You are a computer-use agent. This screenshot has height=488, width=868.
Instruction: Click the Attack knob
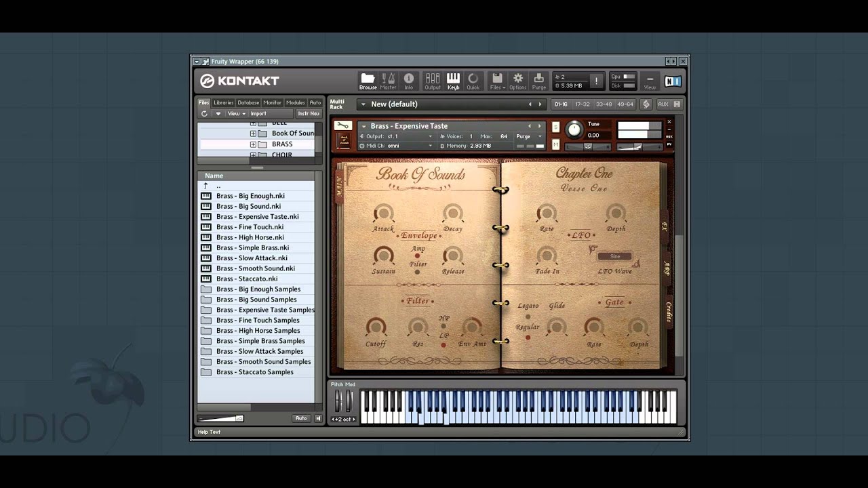[x=383, y=213]
